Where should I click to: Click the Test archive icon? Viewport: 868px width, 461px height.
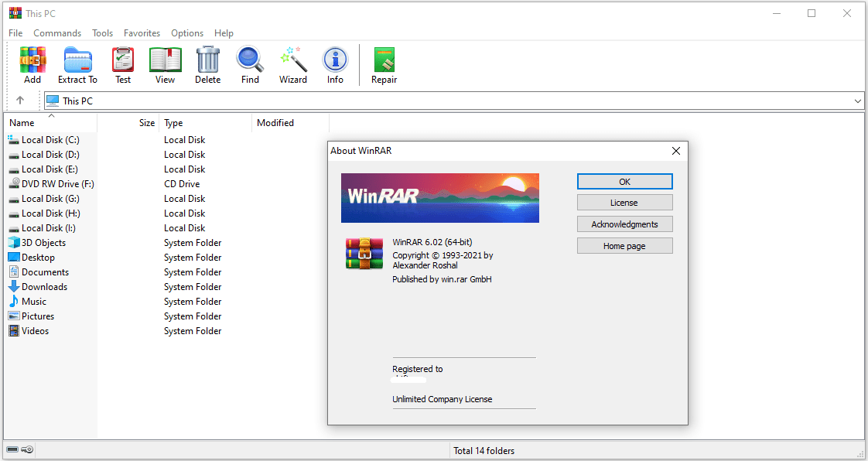(123, 60)
